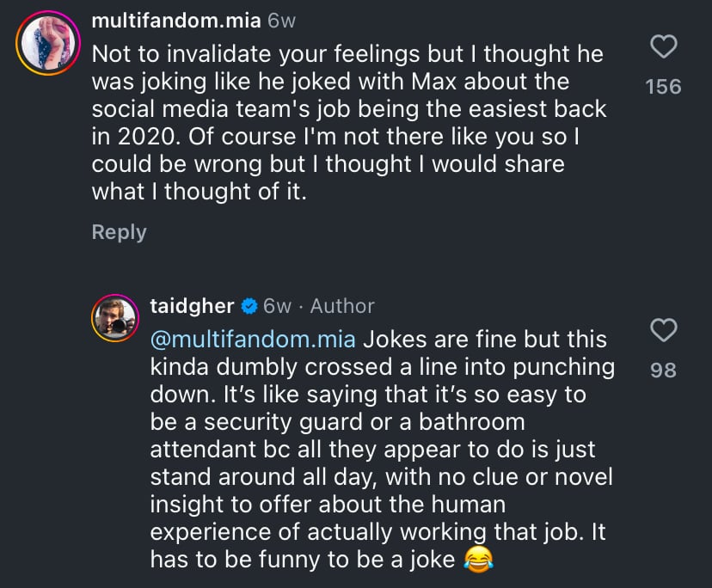Reply to multifandom.mia's comment
The height and width of the screenshot is (588, 712).
coord(119,232)
